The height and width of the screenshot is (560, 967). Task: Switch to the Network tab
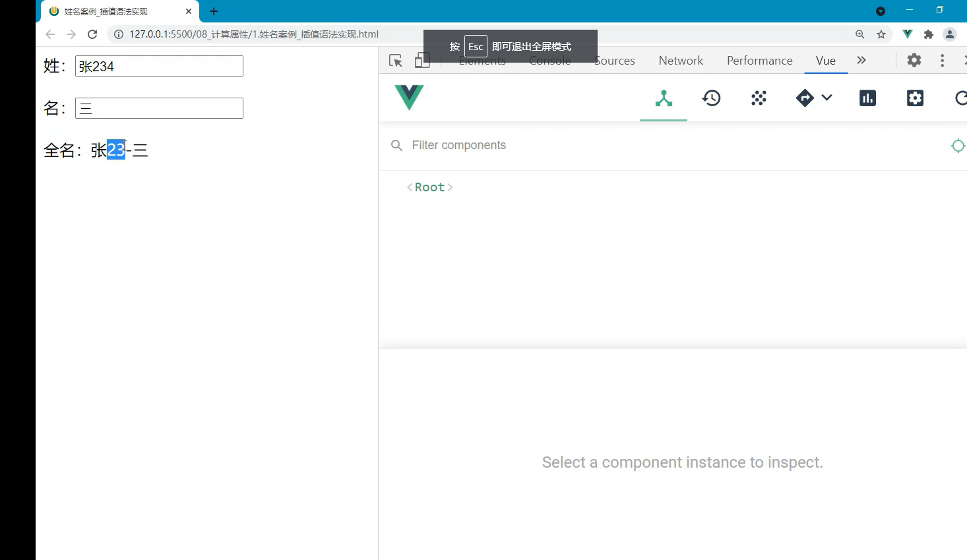click(x=681, y=61)
